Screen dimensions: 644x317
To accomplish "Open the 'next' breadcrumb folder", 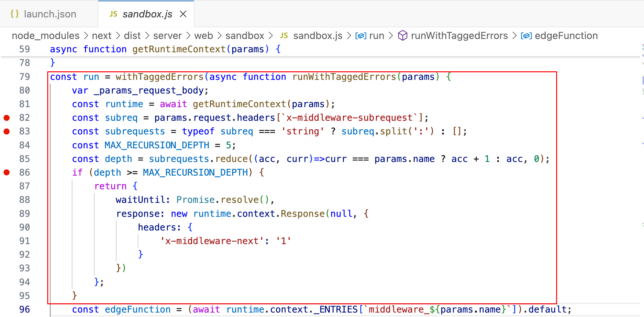I will [x=102, y=36].
